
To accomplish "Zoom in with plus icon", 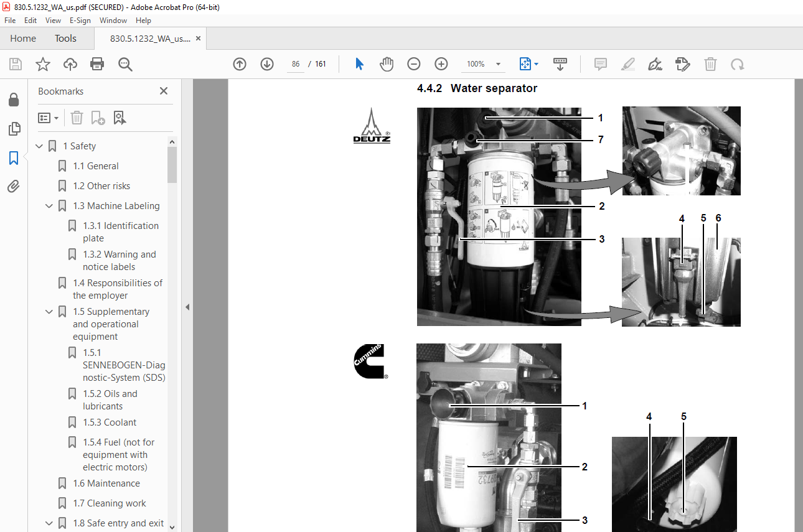I will [441, 64].
